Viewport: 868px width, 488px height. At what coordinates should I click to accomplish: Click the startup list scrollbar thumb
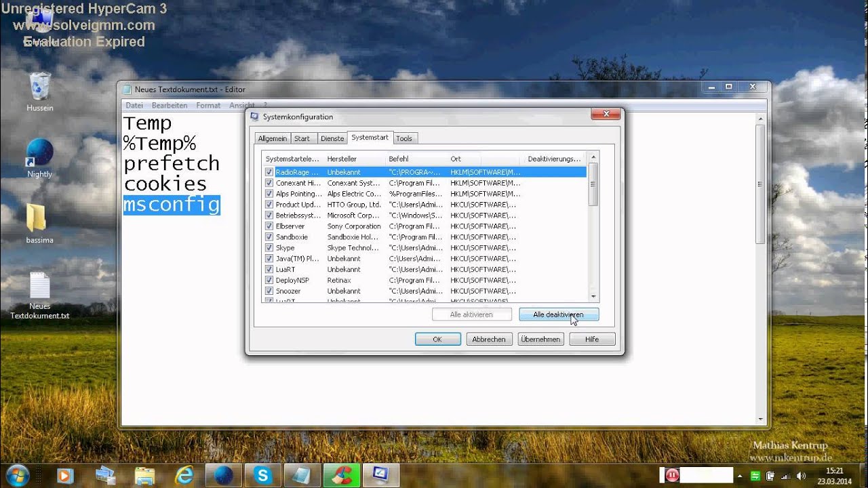tap(593, 184)
